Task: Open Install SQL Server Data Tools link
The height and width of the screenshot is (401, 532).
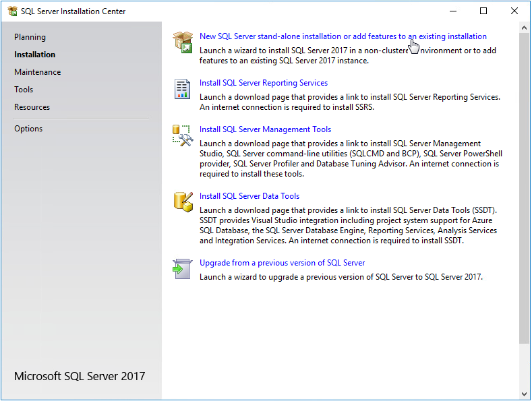Action: 249,196
